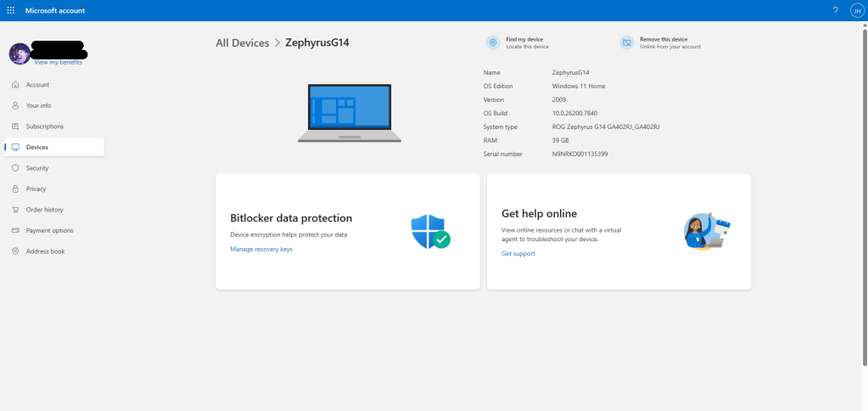Click Unlink from your account subtitle
The image size is (868, 411).
pyautogui.click(x=670, y=47)
